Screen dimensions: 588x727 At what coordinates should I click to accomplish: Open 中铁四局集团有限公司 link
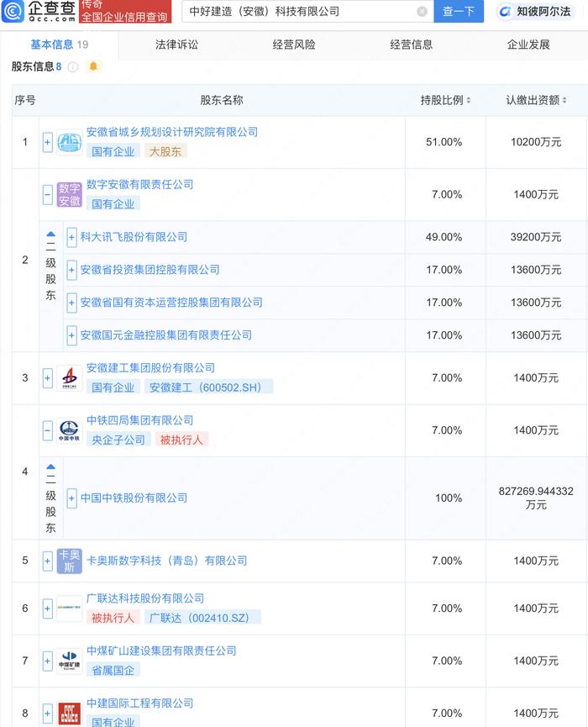tap(139, 420)
